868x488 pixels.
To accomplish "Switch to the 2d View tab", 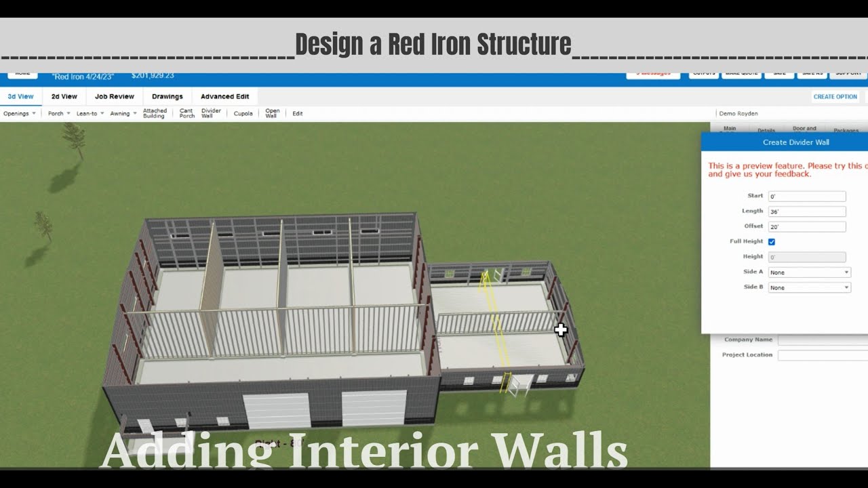I will coord(64,96).
